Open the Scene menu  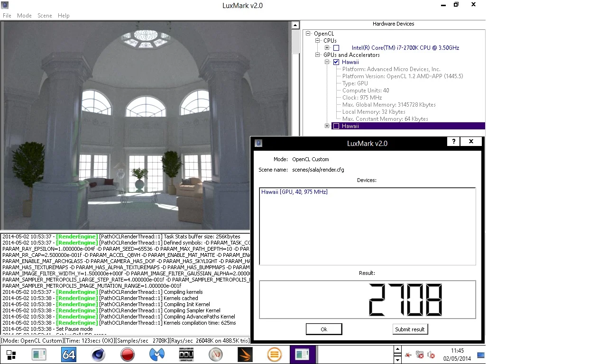coord(45,16)
